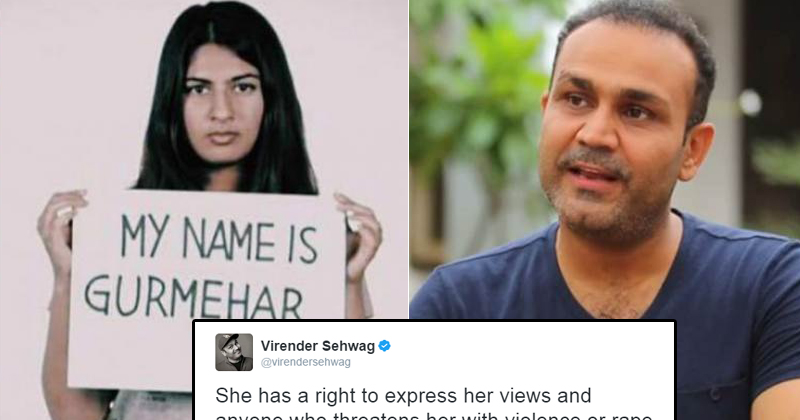Screen dimensions: 800x420
Task: Click 'MY NAME IS' text on the placard
Action: coord(220,239)
